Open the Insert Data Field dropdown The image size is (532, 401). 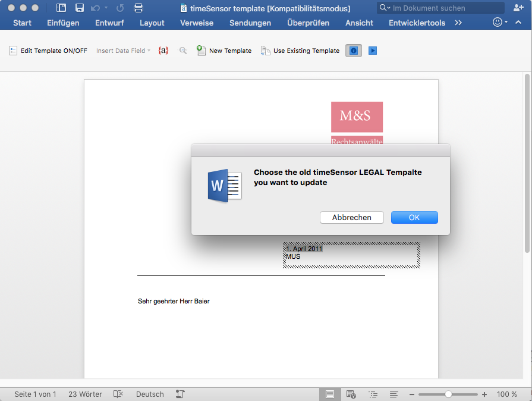coord(123,51)
